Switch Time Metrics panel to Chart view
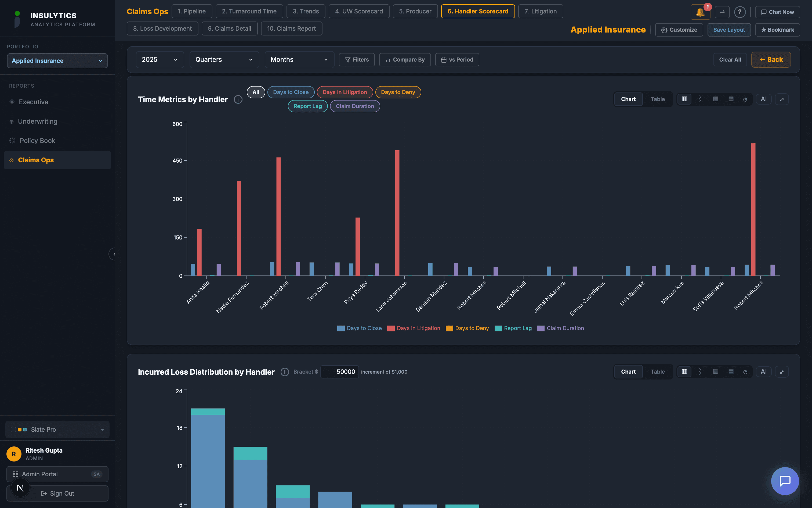The height and width of the screenshot is (508, 812). [x=628, y=99]
